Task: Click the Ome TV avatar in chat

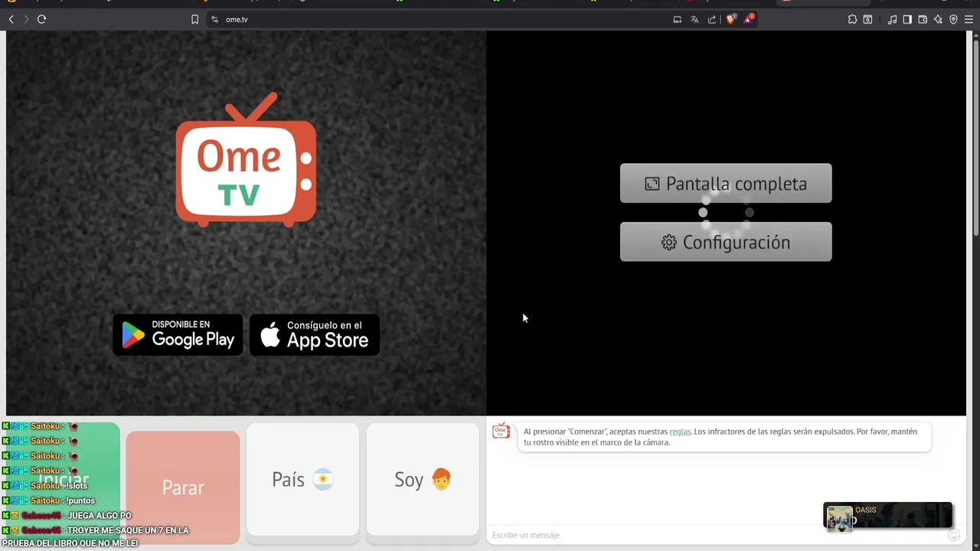Action: (x=501, y=431)
